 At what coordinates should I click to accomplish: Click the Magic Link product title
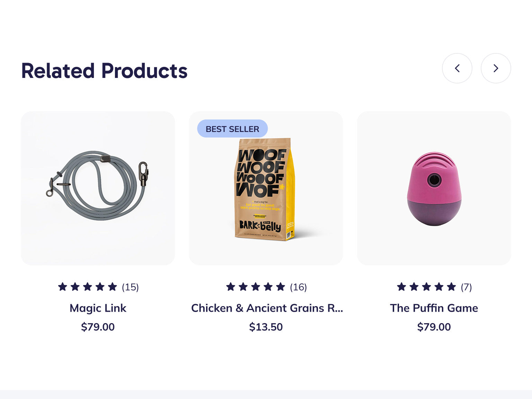[x=98, y=308]
